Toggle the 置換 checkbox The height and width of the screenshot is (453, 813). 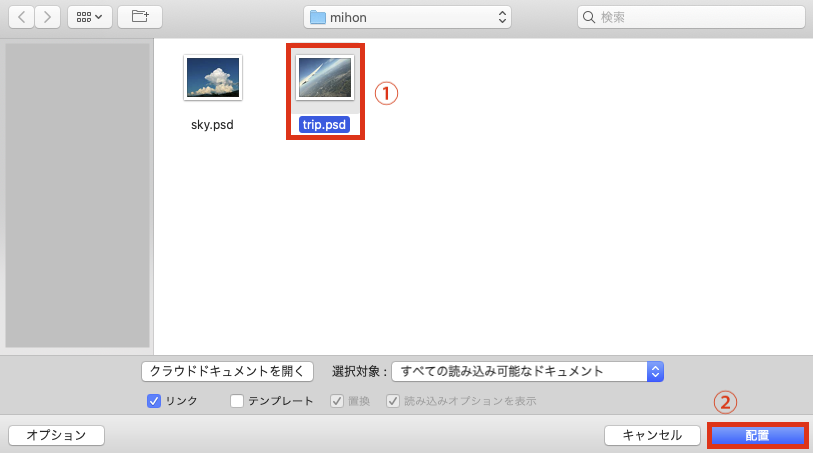[x=337, y=401]
